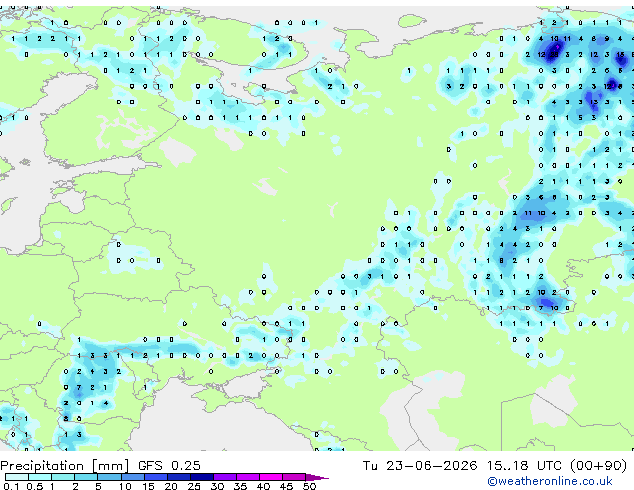This screenshot has height=490, width=634.
Task: Choose the 40–45 mm magenta legend swatch
Action: (x=271, y=477)
